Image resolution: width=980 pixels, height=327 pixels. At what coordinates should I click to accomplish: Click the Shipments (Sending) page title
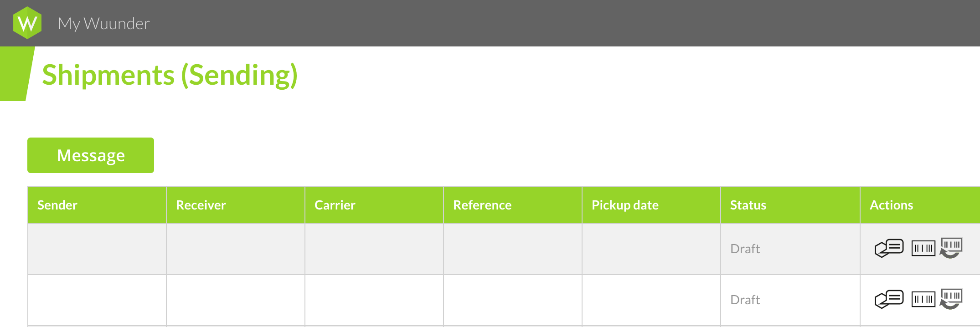(170, 75)
